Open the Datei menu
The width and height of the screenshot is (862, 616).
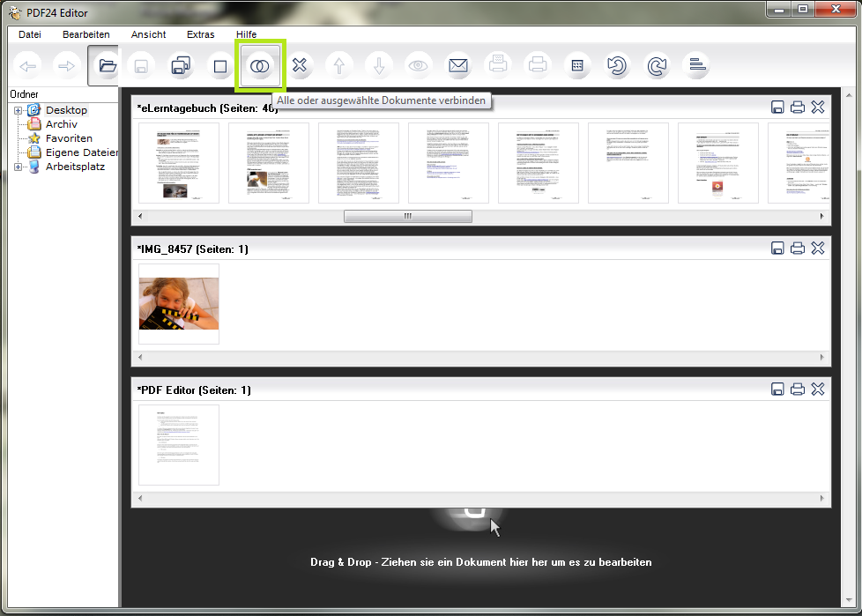(x=30, y=34)
